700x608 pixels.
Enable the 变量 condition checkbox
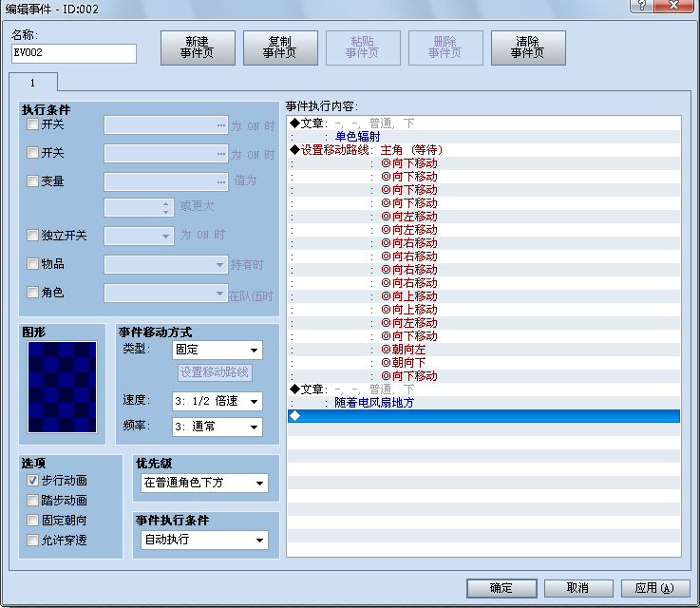(x=32, y=180)
